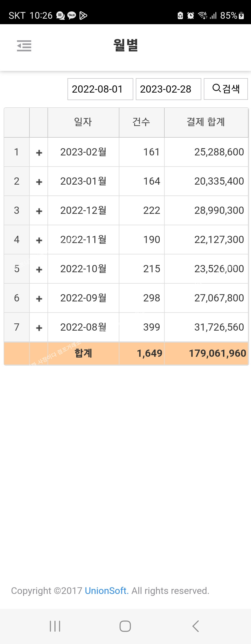Viewport: 251px width, 644px height.
Task: Open the Android recent apps button
Action: click(55, 626)
